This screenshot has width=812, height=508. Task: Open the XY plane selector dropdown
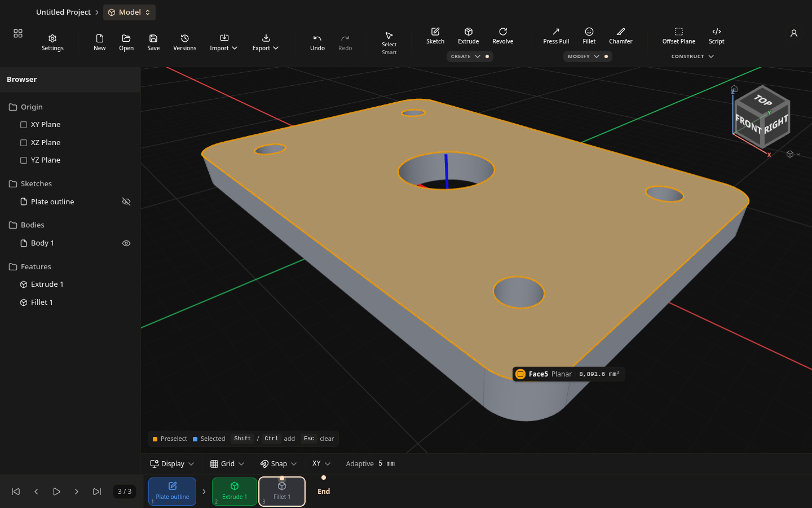click(321, 464)
